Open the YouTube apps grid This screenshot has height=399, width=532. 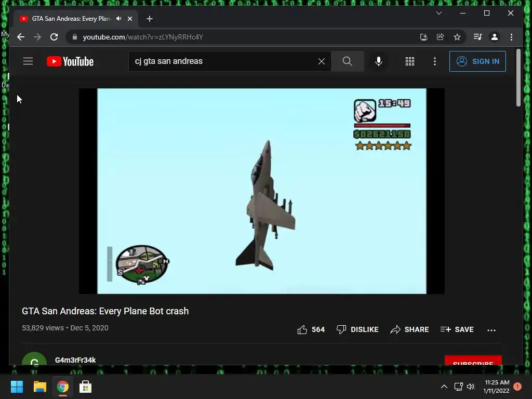pos(410,61)
